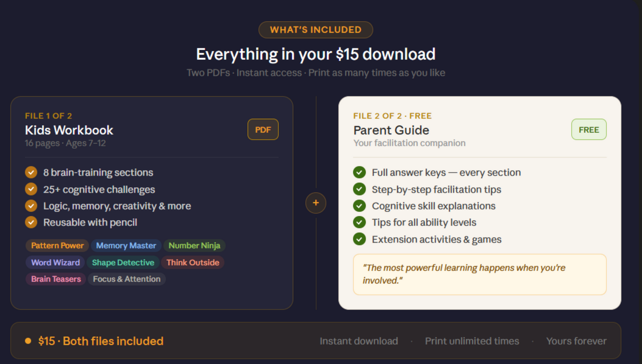Screen dimensions: 642x364
Task: Click Tips for all ability levels text
Action: click(424, 222)
